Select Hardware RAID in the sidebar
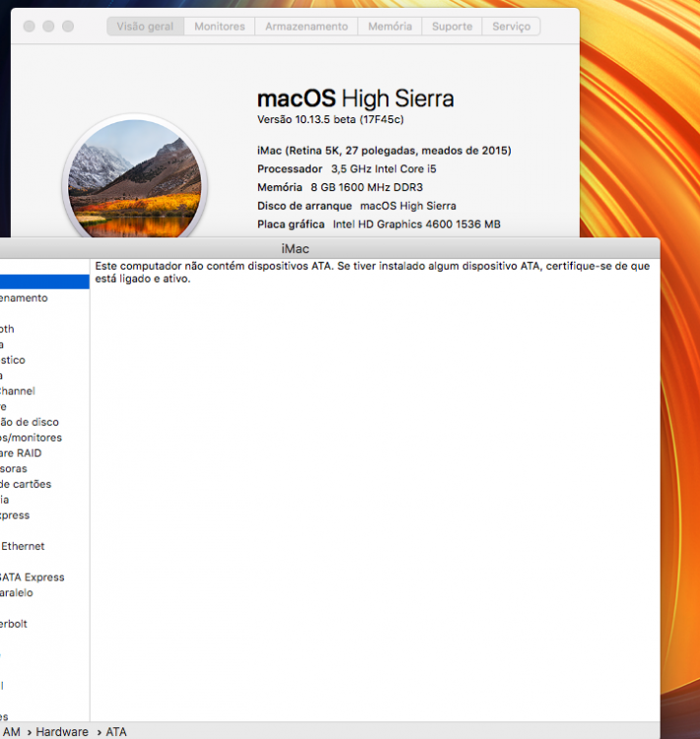This screenshot has width=700, height=739. (x=21, y=453)
